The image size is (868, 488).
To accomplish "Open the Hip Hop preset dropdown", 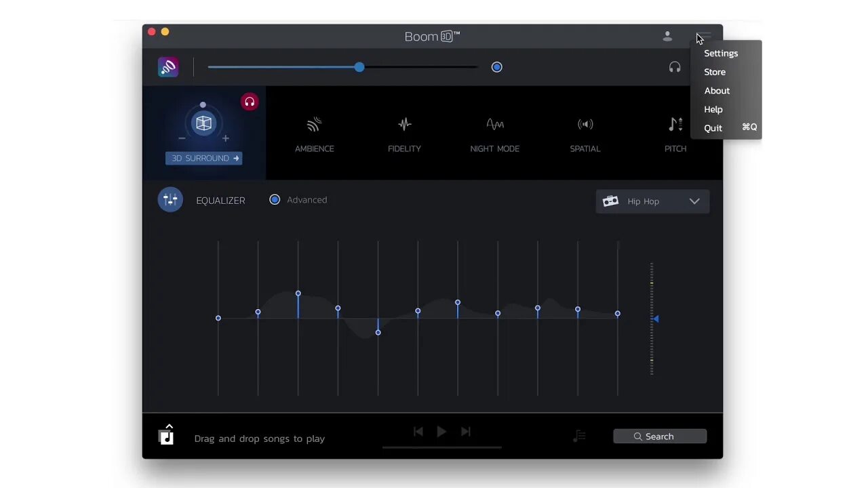I will 652,201.
